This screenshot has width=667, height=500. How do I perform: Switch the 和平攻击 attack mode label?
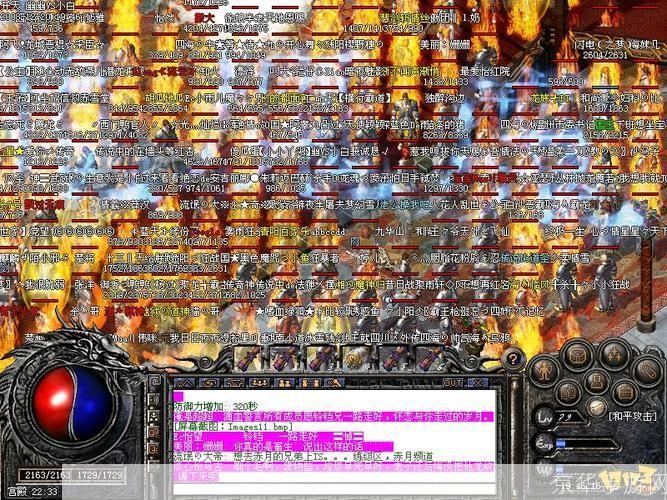point(633,416)
